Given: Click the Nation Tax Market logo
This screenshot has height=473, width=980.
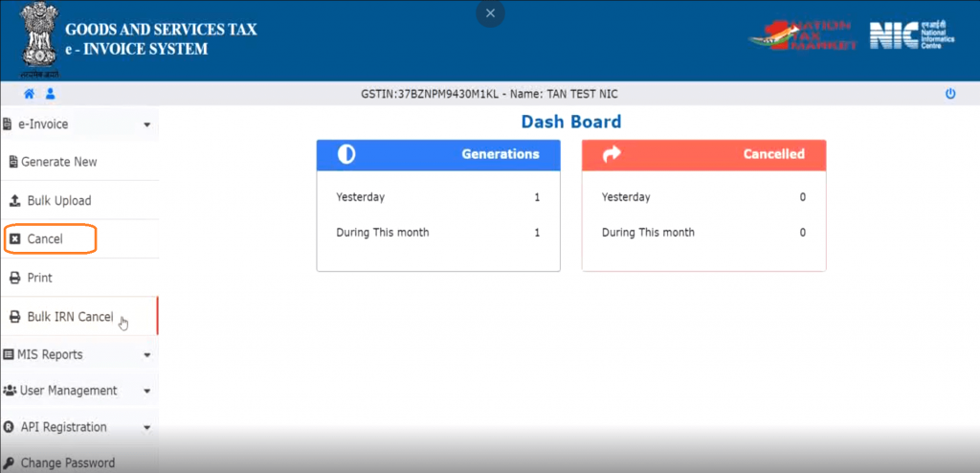Looking at the screenshot, I should pos(803,37).
